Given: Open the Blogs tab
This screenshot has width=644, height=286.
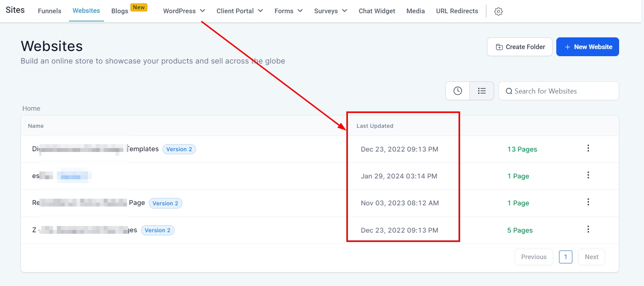Looking at the screenshot, I should [120, 11].
